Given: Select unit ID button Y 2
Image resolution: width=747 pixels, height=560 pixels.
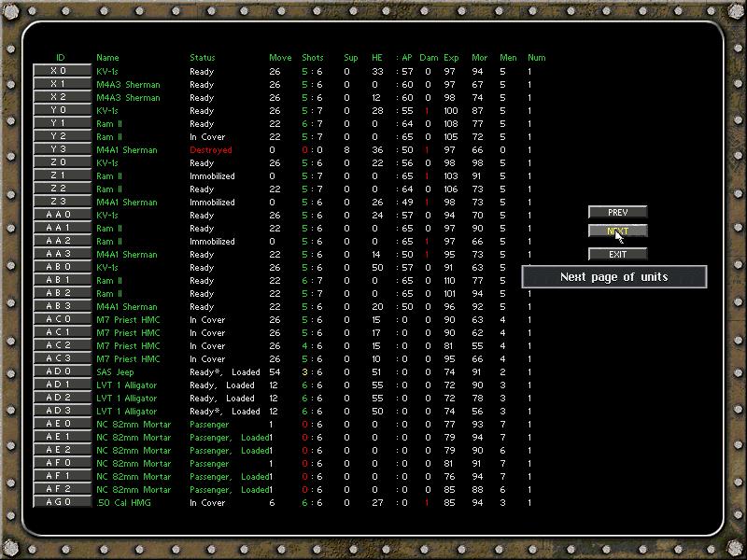Looking at the screenshot, I should pyautogui.click(x=62, y=136).
